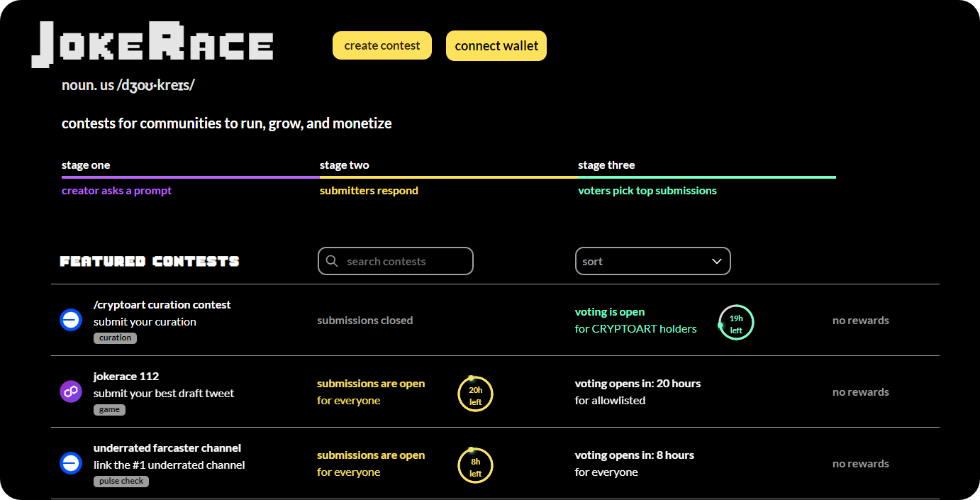Click the sort dropdown chevron arrow

point(716,261)
